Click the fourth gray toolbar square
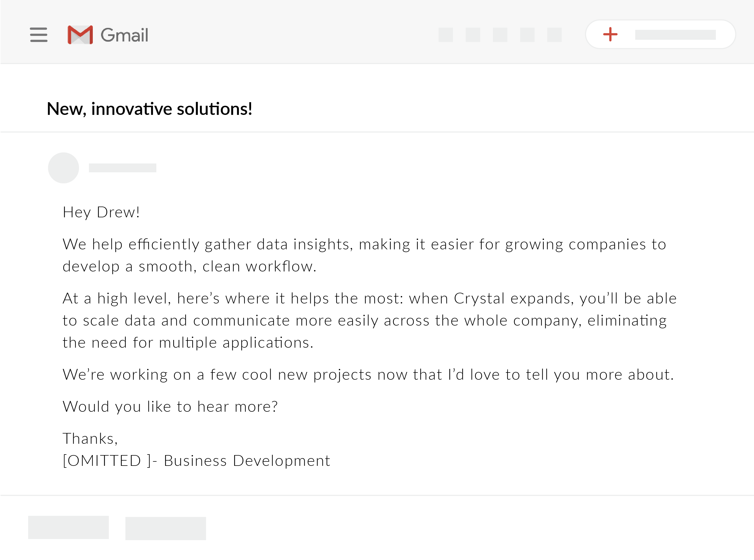The image size is (754, 560). tap(527, 35)
